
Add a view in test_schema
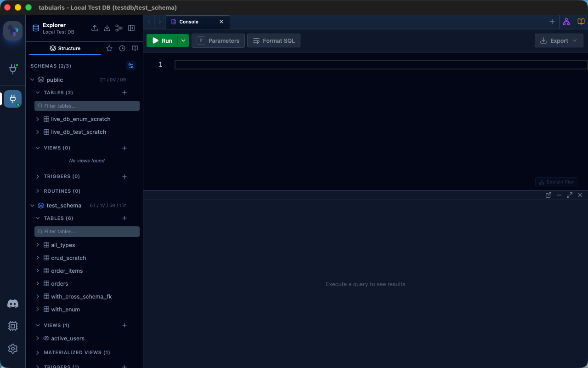pyautogui.click(x=124, y=325)
